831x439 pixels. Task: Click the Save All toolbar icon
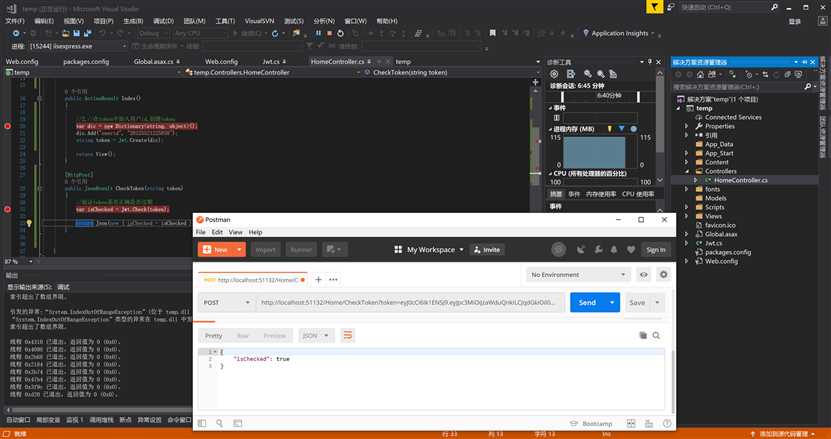coord(87,33)
